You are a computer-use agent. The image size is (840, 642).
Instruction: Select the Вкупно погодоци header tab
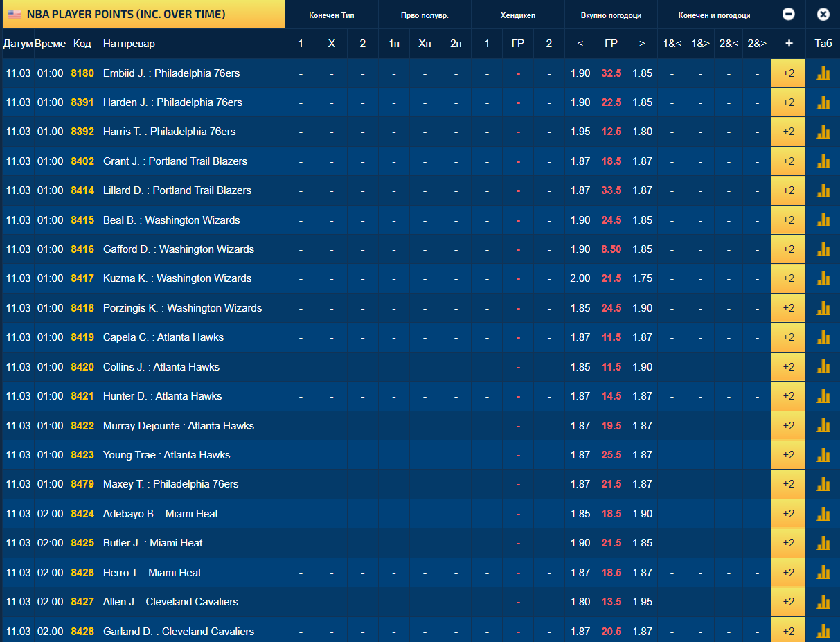pos(611,15)
